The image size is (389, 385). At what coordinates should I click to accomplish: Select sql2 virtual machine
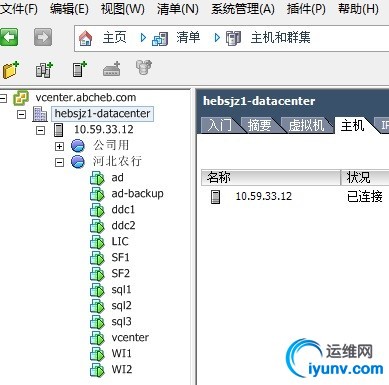(x=121, y=306)
